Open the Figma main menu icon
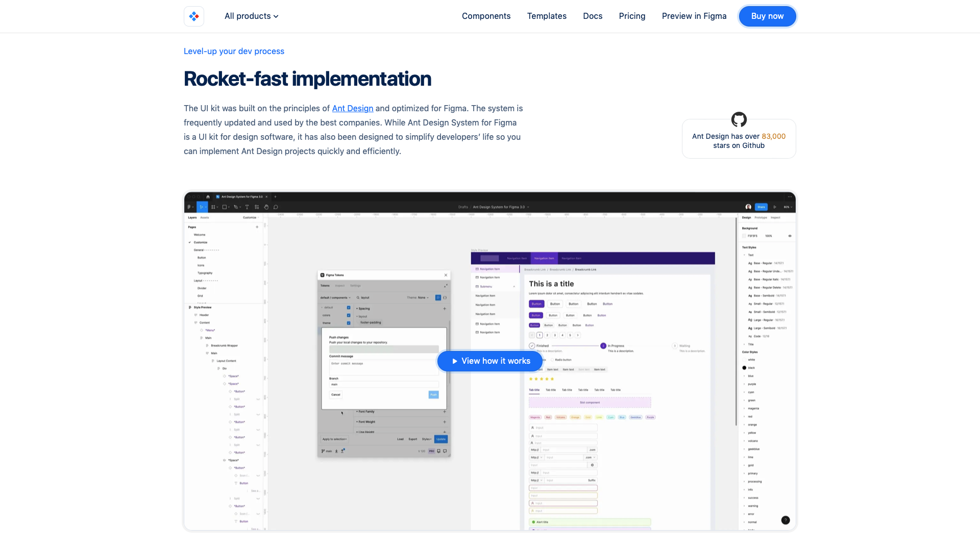980x551 pixels. click(190, 207)
